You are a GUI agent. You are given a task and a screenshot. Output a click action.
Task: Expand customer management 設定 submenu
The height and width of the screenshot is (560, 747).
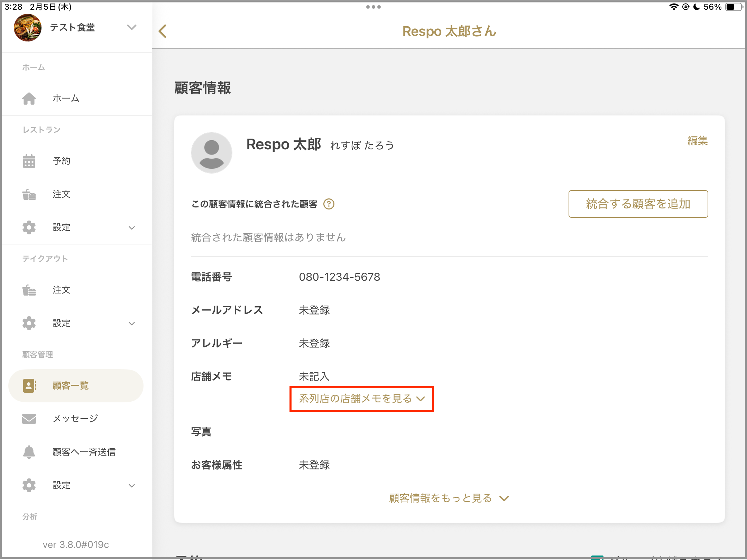pos(131,485)
